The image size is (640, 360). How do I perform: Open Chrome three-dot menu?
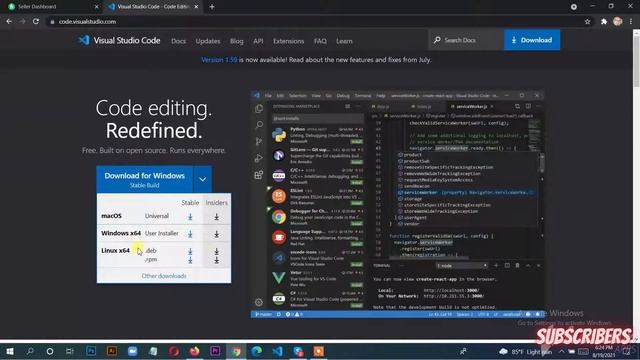tap(631, 22)
